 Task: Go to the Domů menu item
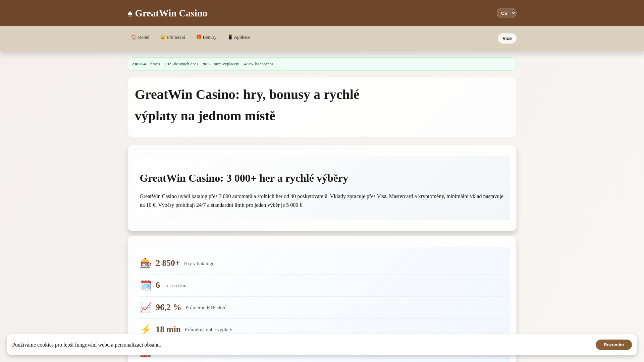[x=140, y=37]
